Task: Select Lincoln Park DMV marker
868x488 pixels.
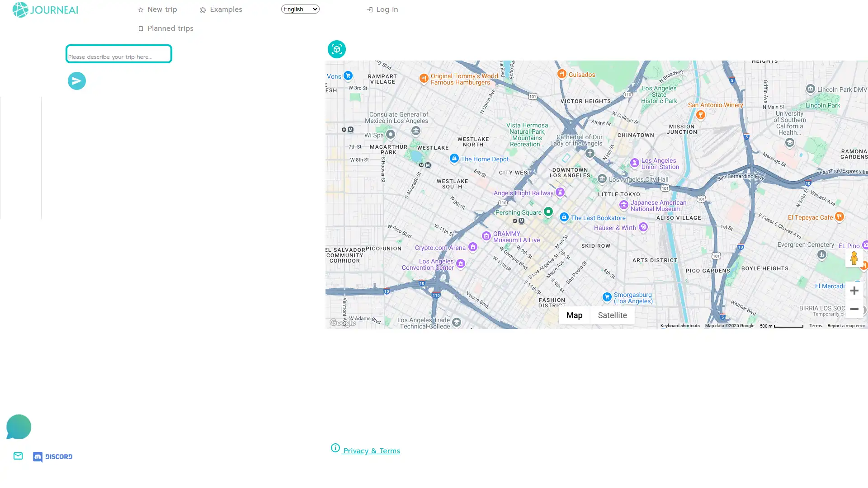Action: 810,89
